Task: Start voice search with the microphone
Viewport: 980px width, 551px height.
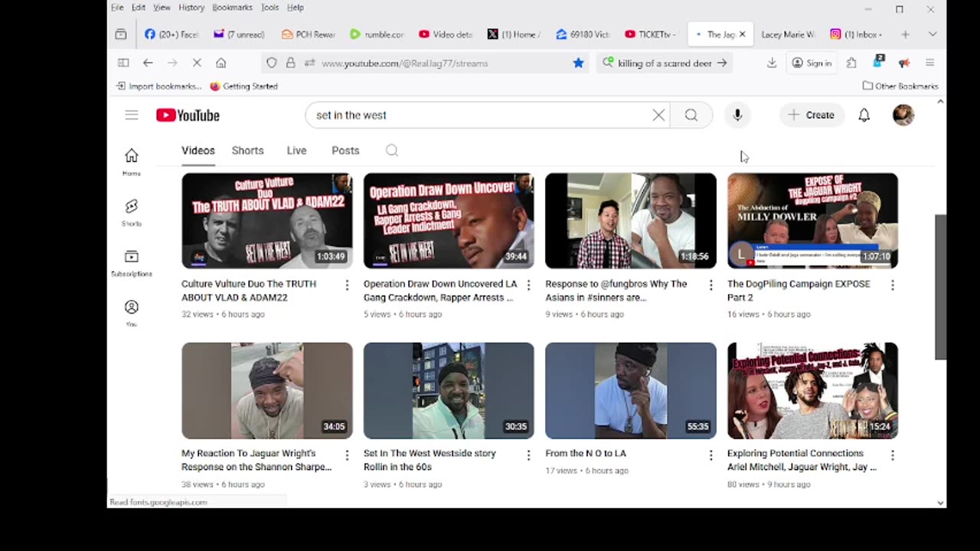Action: click(x=737, y=115)
